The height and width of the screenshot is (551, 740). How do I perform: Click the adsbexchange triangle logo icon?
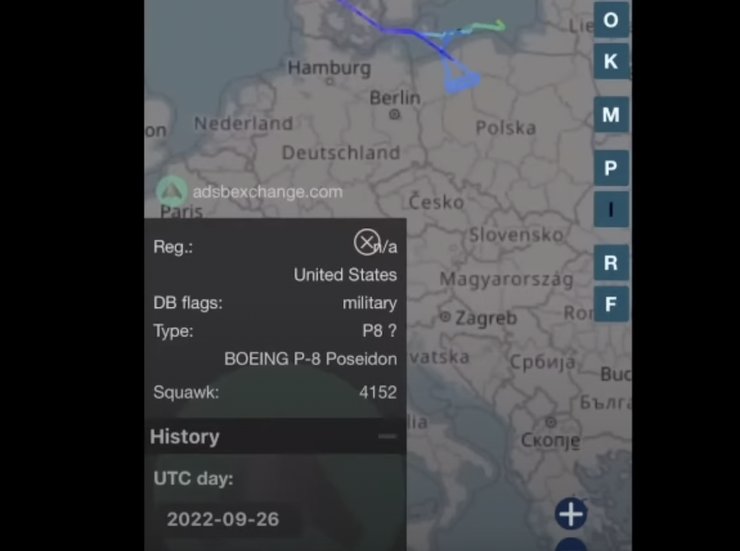click(x=172, y=192)
